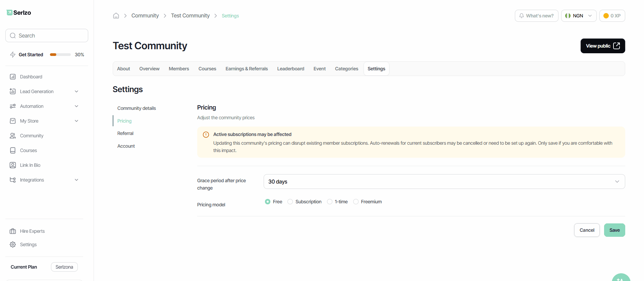Switch to the About tab
The image size is (644, 281).
pyautogui.click(x=123, y=69)
